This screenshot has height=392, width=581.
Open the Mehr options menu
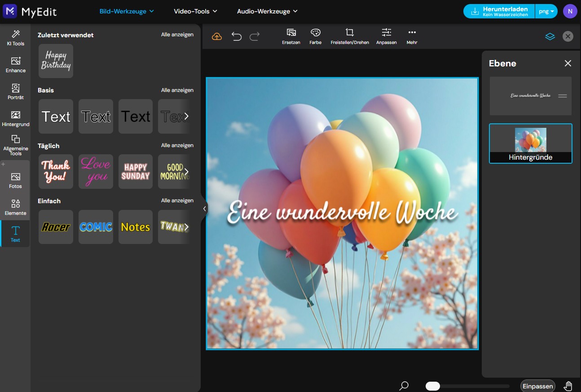tap(412, 36)
